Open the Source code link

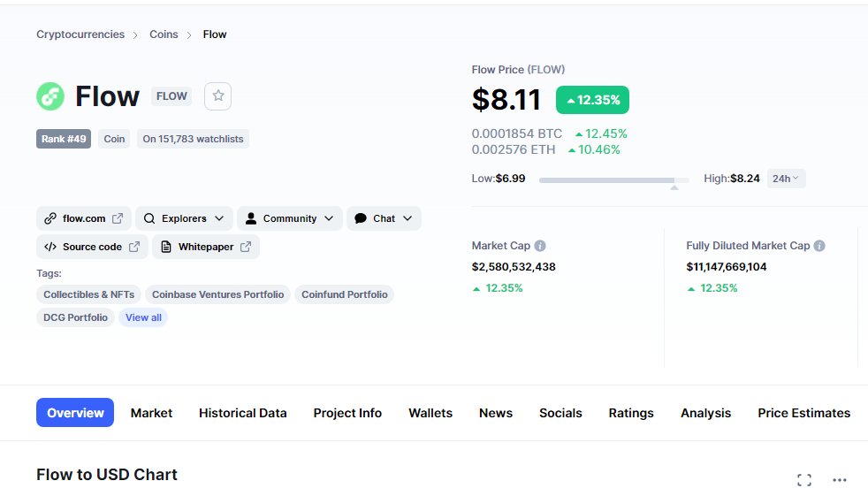tap(92, 247)
